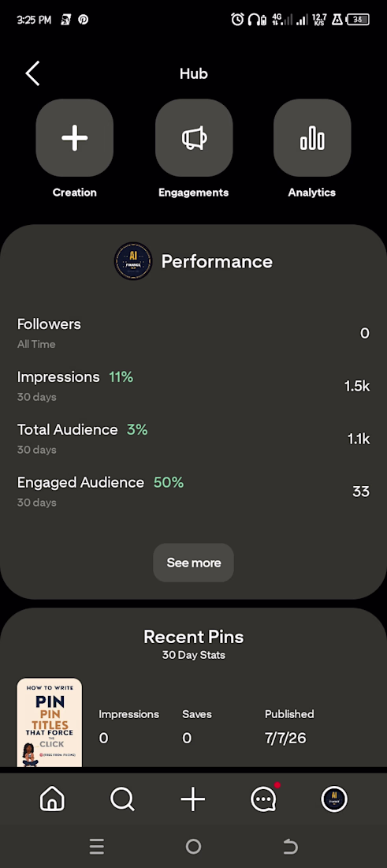Tap the bottom bar plus create icon

click(x=193, y=799)
